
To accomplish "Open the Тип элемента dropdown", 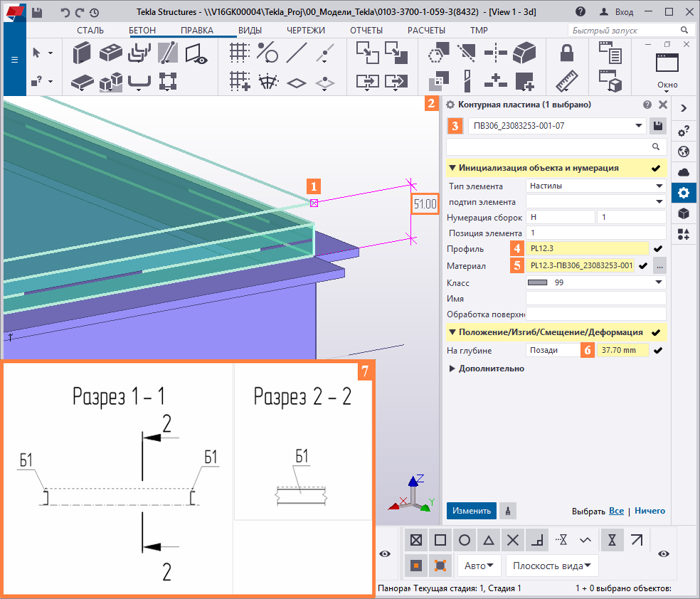I will (x=595, y=186).
